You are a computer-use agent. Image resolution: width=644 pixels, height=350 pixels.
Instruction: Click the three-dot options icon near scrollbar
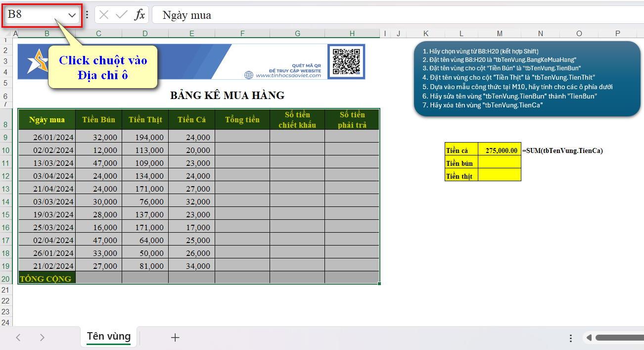tap(571, 338)
